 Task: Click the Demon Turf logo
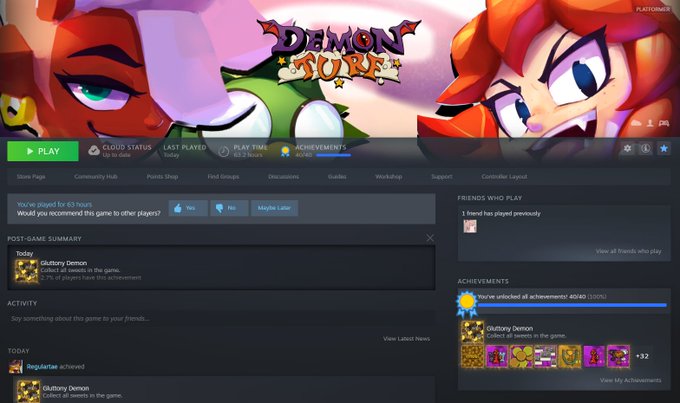[339, 52]
